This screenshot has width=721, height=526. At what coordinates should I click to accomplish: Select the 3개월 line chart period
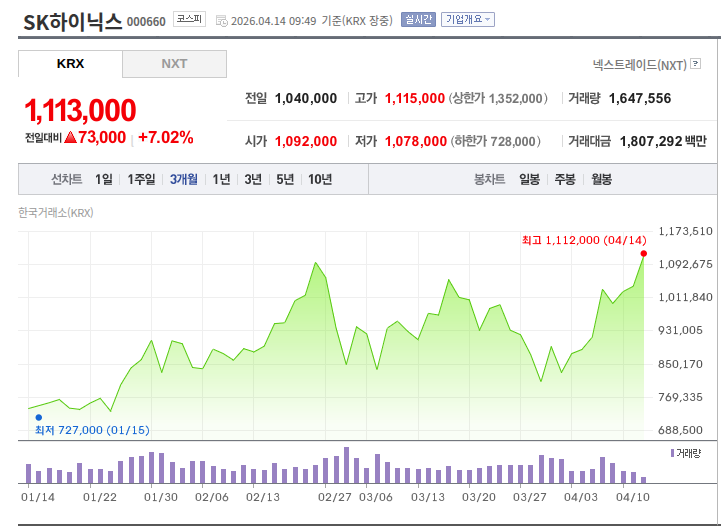coord(183,179)
